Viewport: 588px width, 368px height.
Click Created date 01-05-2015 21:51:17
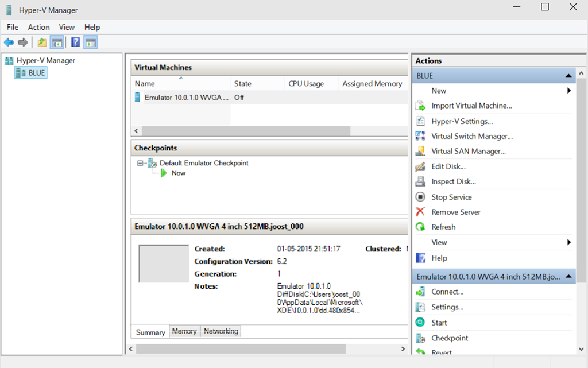coord(308,249)
